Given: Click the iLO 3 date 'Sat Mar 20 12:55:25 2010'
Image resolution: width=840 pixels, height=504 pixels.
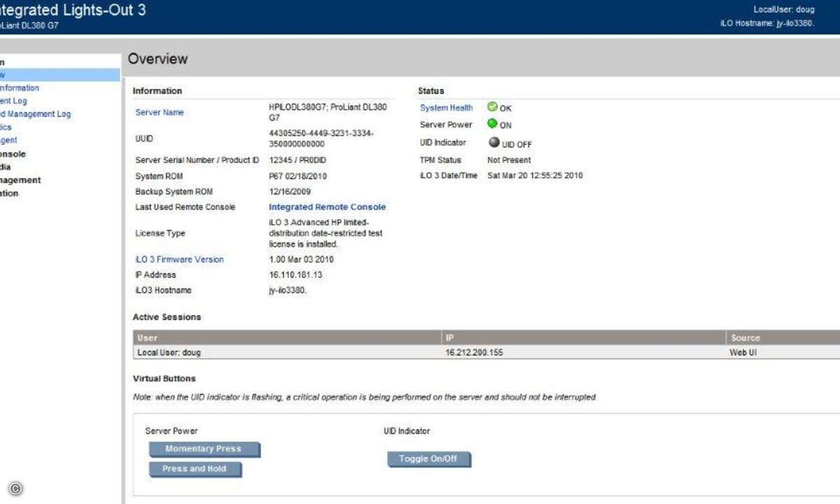Looking at the screenshot, I should tap(535, 176).
